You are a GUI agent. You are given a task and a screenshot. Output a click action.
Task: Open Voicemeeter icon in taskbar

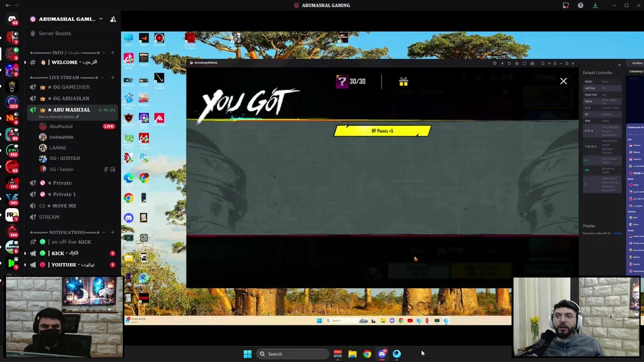338,354
